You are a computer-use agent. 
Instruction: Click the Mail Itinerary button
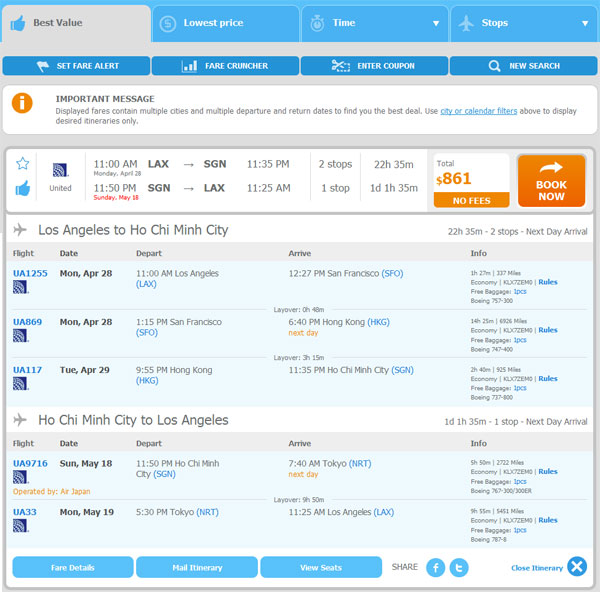click(x=197, y=568)
